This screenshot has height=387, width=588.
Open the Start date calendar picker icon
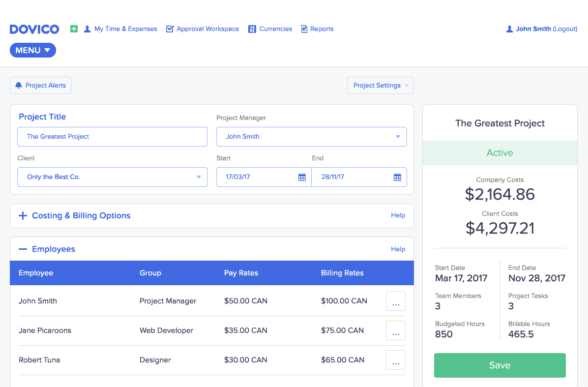302,177
